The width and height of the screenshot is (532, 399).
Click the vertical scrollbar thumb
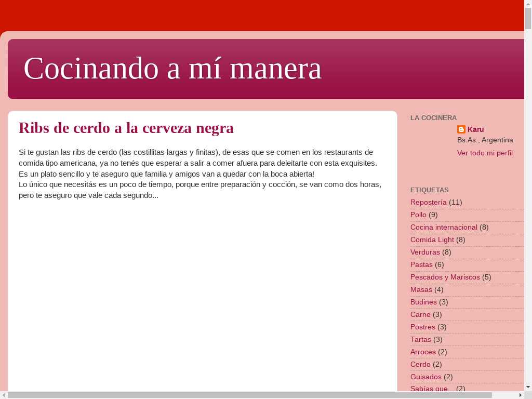coord(528,18)
